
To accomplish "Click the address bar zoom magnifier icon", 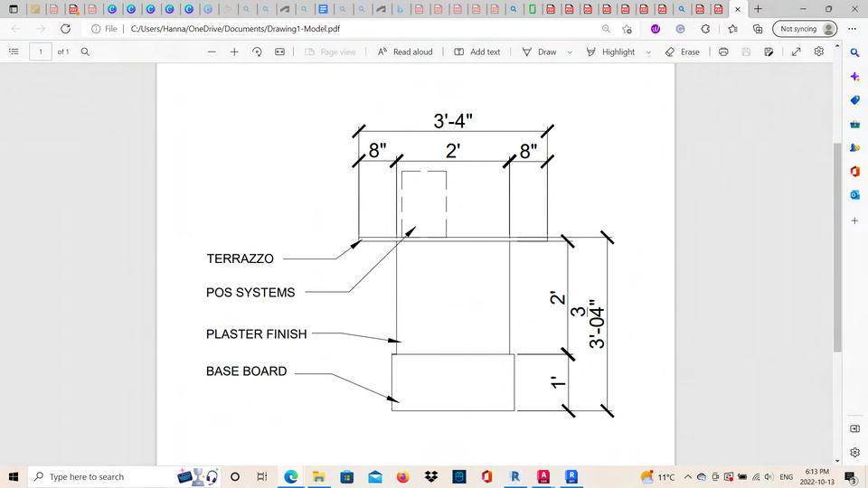I will coord(606,29).
